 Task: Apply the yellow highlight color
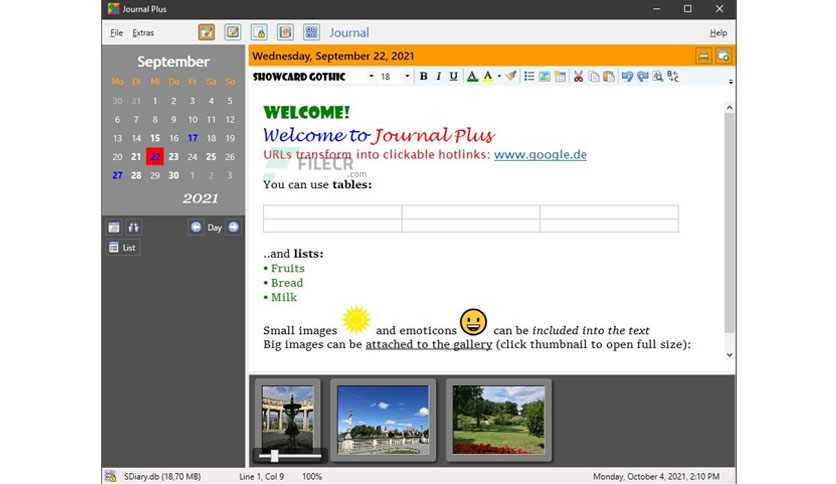coord(487,76)
